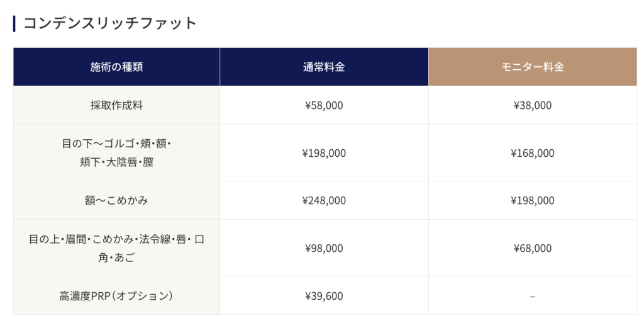Screen dimensions: 644x330
Task: Select the 通常料金 column header
Action: 324,67
